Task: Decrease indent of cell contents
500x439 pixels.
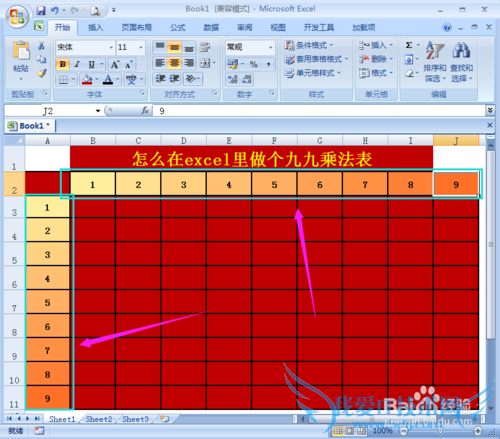Action: (x=161, y=79)
